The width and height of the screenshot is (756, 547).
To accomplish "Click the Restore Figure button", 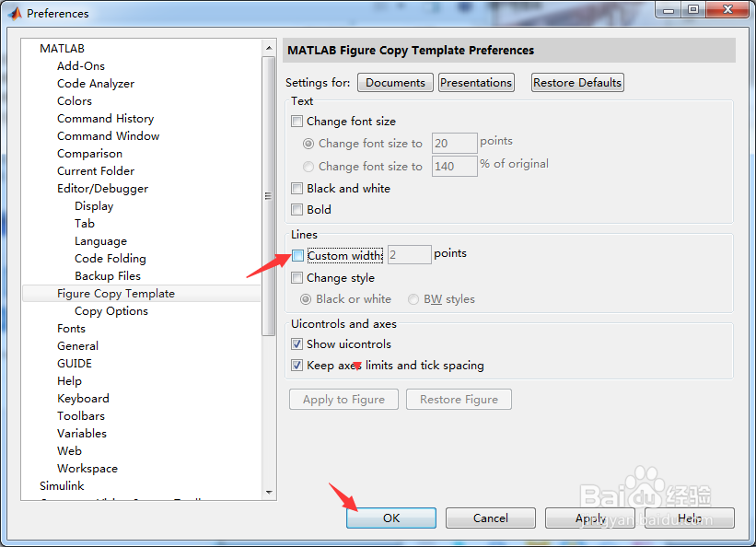I will pos(459,400).
